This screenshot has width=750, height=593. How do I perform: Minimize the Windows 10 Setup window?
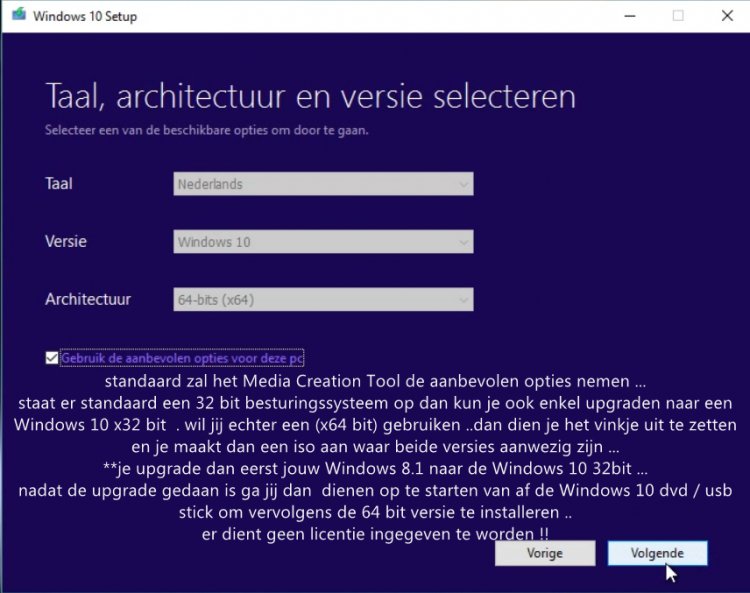coord(630,16)
